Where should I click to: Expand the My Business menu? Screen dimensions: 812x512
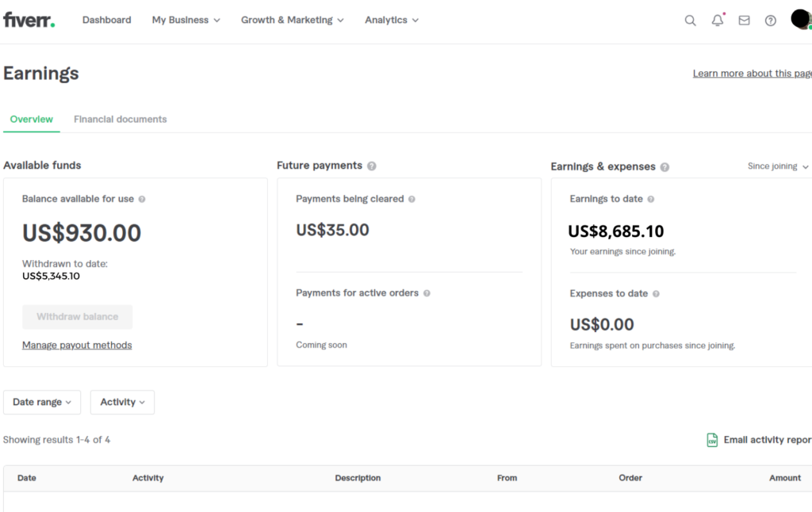click(186, 20)
